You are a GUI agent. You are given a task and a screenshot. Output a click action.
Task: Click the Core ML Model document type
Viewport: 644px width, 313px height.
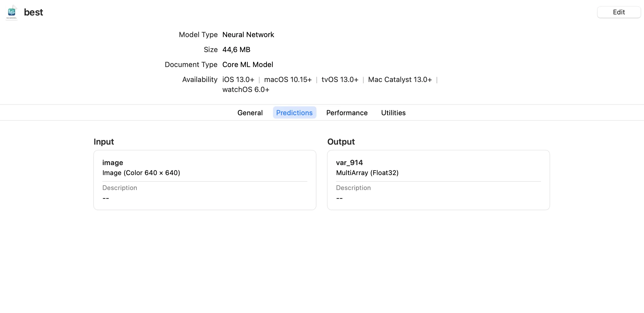[x=248, y=65]
